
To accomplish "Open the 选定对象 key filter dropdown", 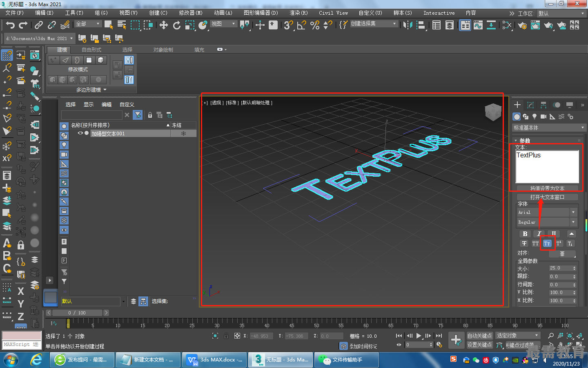I will (x=518, y=335).
